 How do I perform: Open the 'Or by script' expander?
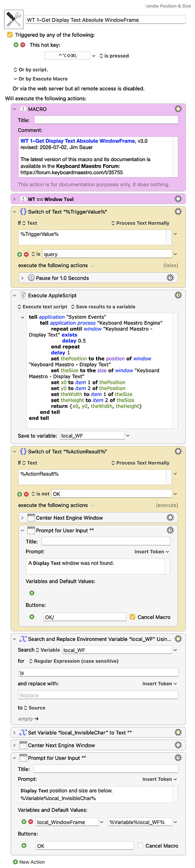16,69
